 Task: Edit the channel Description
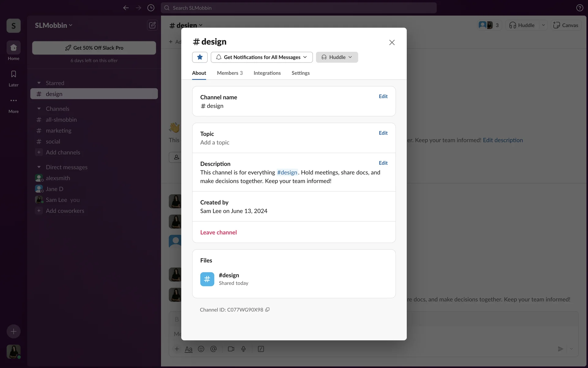[383, 163]
